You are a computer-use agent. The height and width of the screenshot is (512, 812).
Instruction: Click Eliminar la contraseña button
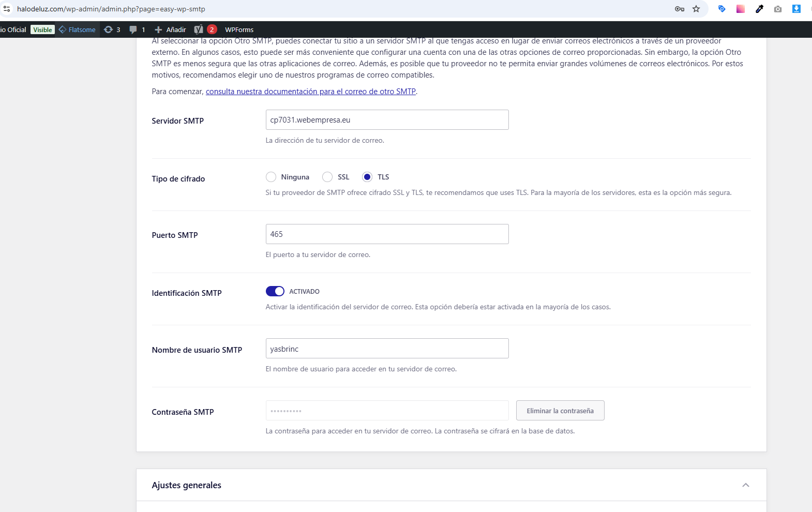tap(560, 411)
